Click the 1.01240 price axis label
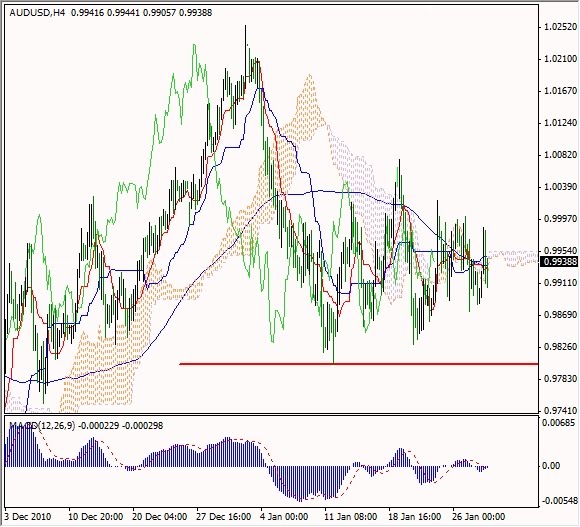This screenshot has height=527, width=580. (560, 123)
